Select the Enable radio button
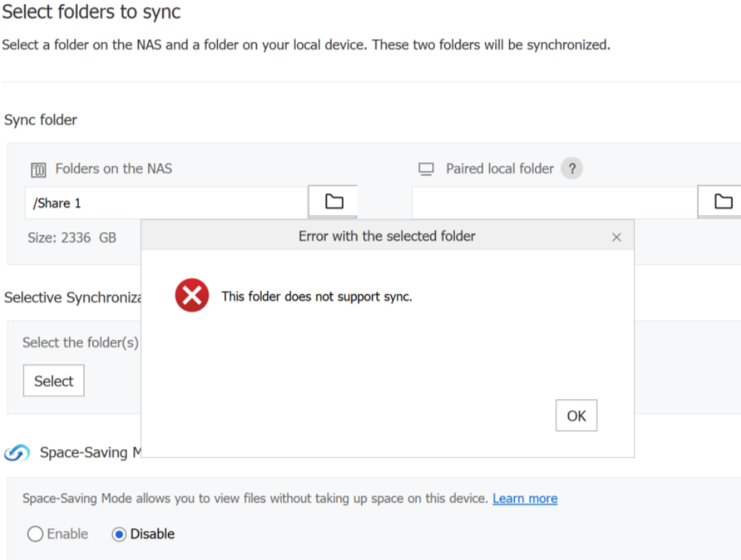 coord(35,534)
